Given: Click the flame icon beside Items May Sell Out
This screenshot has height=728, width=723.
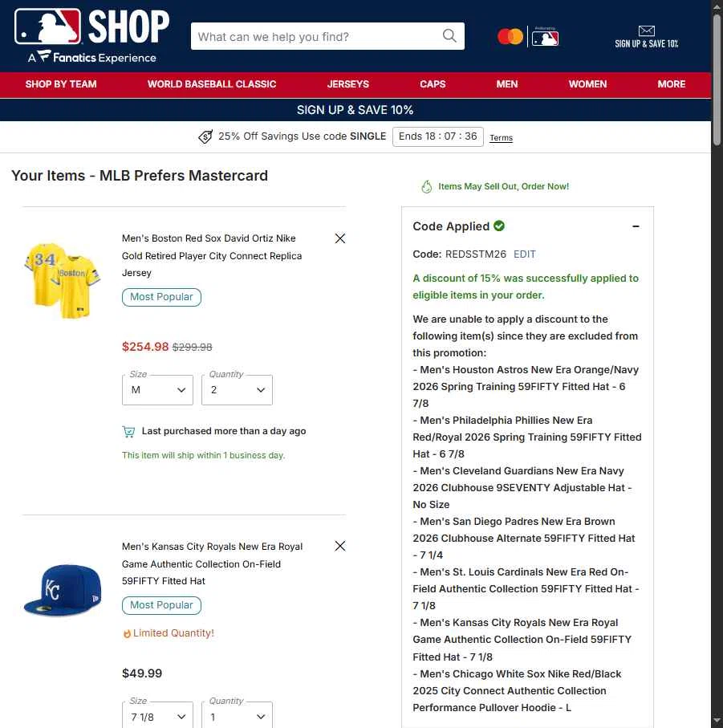Looking at the screenshot, I should click(x=426, y=187).
